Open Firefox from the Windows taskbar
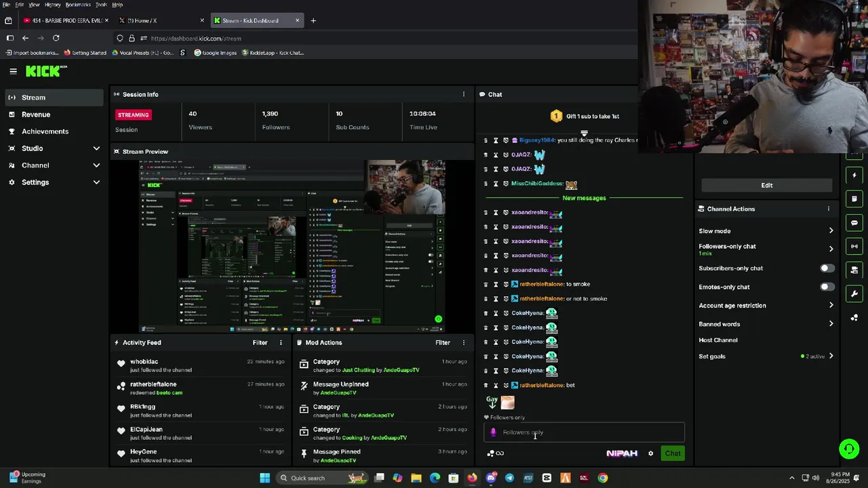Image resolution: width=868 pixels, height=488 pixels. tap(472, 478)
